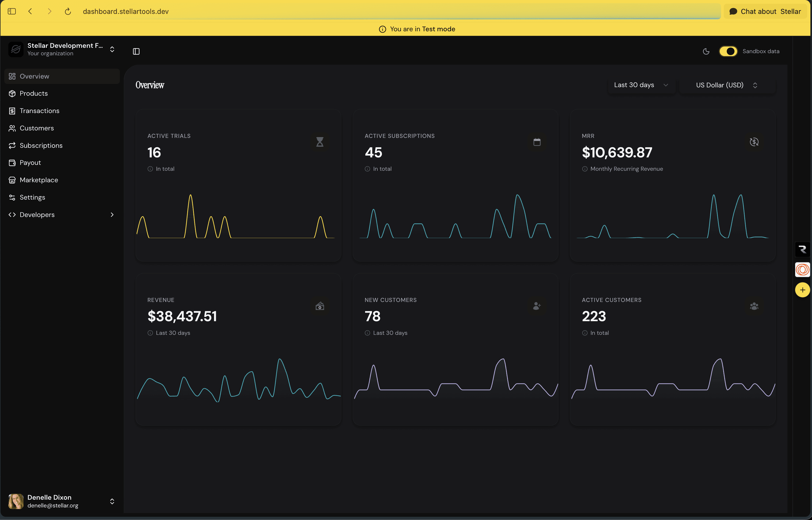
Task: Click the Stellar organization logo
Action: point(16,49)
